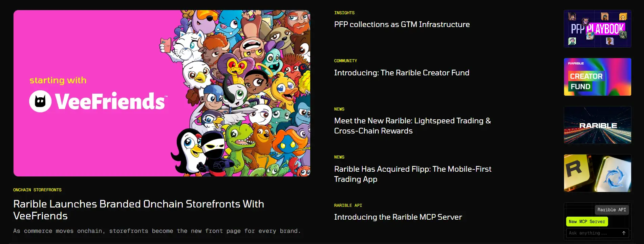Click the up arrow in the Ask anything box
Viewport: 644px width, 244px height.
623,233
